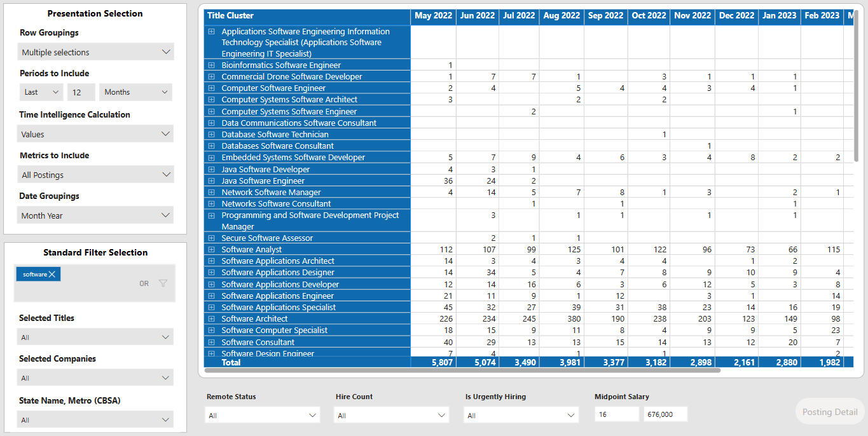Open the Time Intelligence Calculation dropdown

click(95, 133)
